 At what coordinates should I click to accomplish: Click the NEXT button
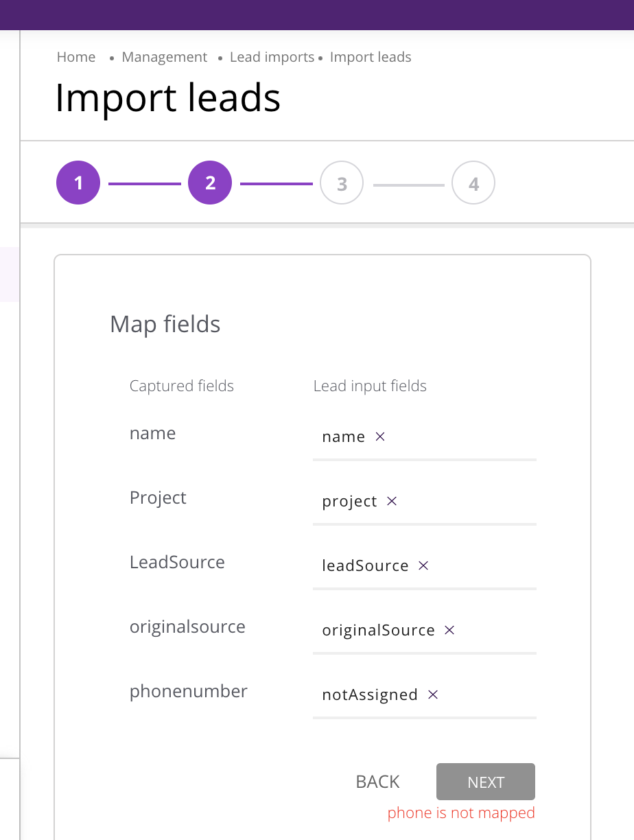[485, 782]
